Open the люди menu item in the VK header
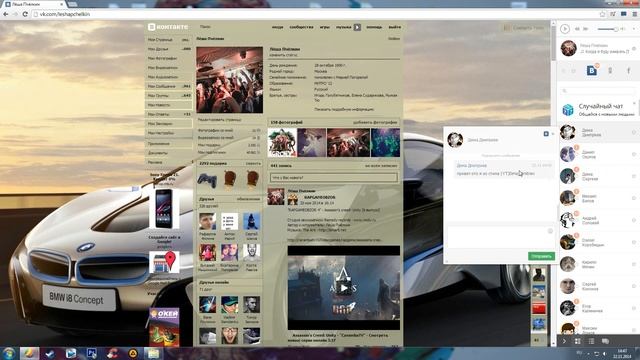Screen dimensions: 640x360 [x=278, y=27]
